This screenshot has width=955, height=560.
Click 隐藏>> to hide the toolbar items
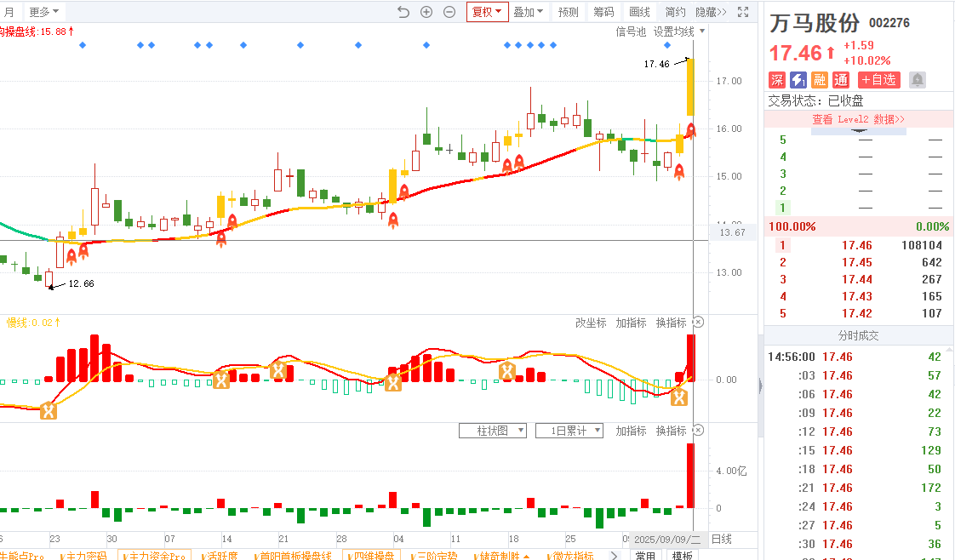[x=711, y=12]
